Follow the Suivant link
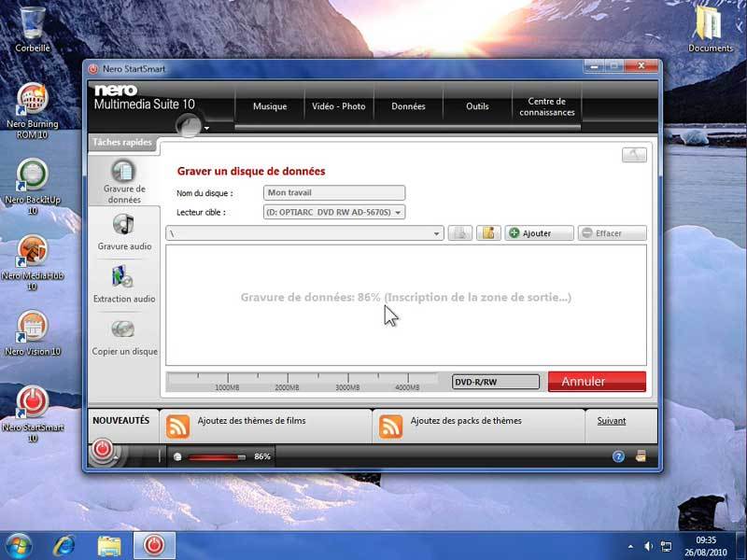This screenshot has height=560, width=747. (x=612, y=421)
